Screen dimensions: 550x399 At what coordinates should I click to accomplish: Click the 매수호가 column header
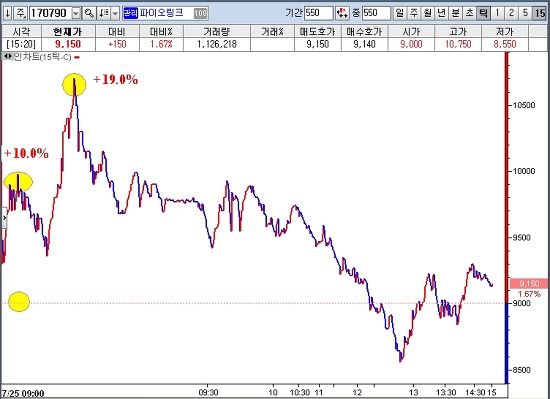pyautogui.click(x=364, y=31)
